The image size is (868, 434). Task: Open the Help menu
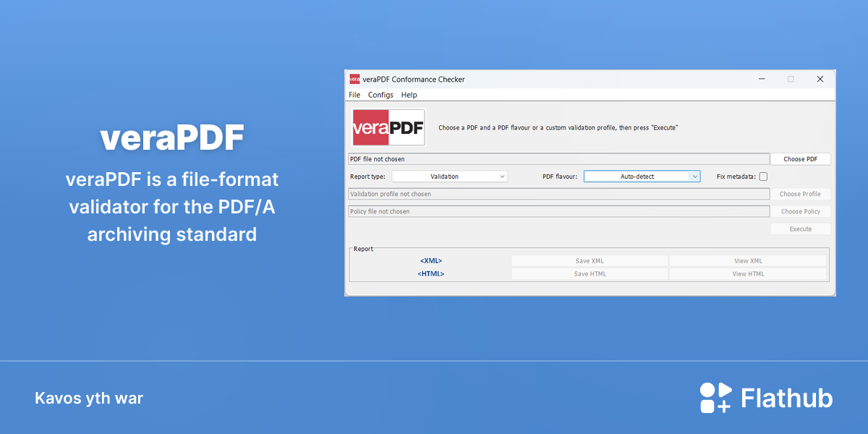409,95
